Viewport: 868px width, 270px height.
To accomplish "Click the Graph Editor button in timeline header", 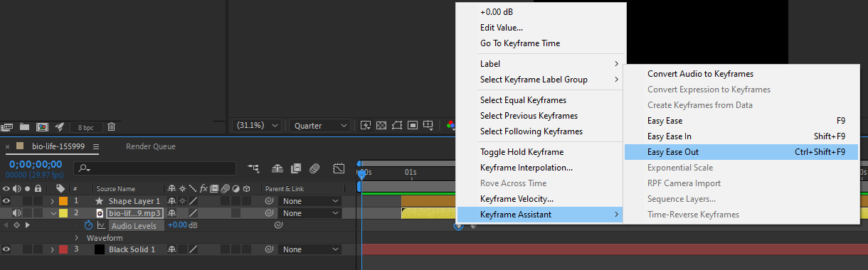I will 339,168.
